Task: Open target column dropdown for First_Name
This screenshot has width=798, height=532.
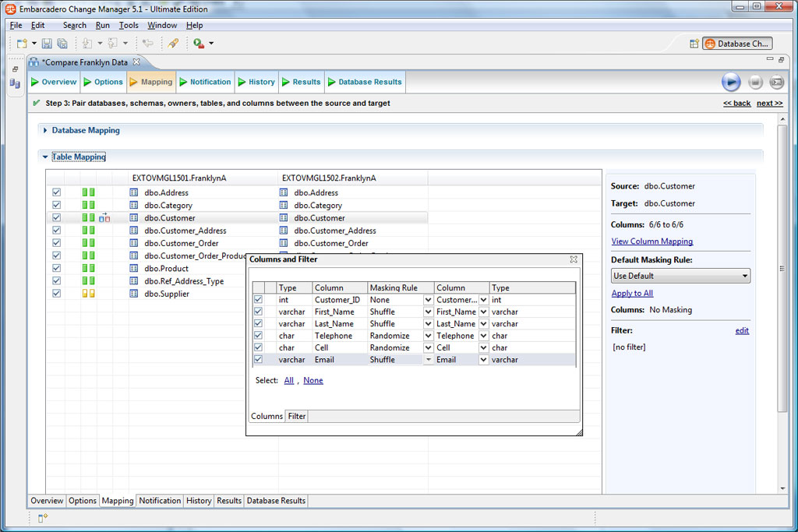Action: [483, 312]
